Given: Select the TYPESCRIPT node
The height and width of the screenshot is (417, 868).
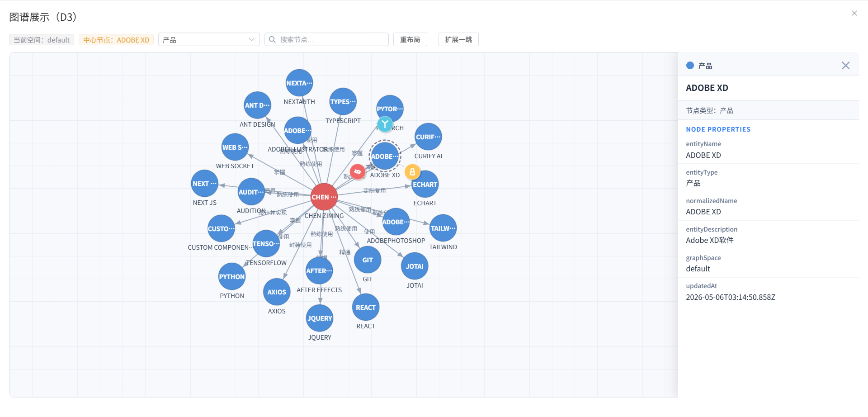Looking at the screenshot, I should [x=343, y=102].
